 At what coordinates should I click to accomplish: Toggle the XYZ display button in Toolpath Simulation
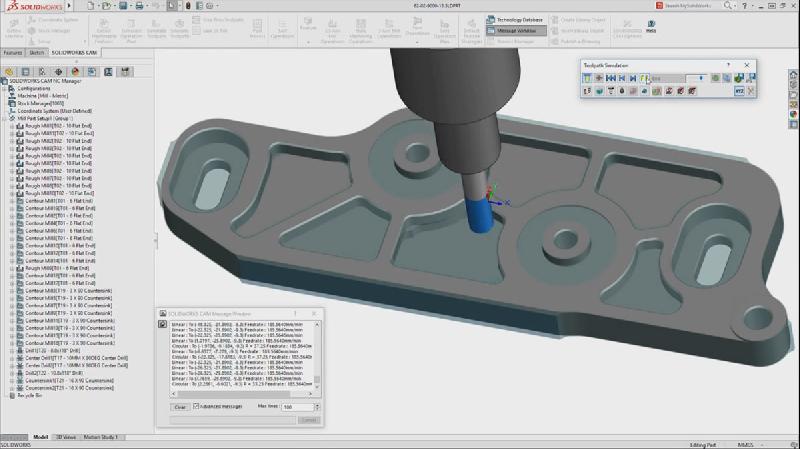tap(739, 91)
